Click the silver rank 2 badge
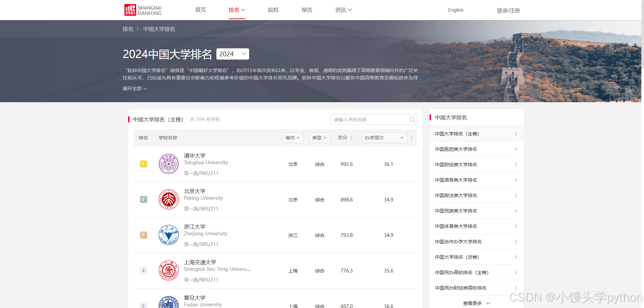The width and height of the screenshot is (644, 308). click(143, 199)
